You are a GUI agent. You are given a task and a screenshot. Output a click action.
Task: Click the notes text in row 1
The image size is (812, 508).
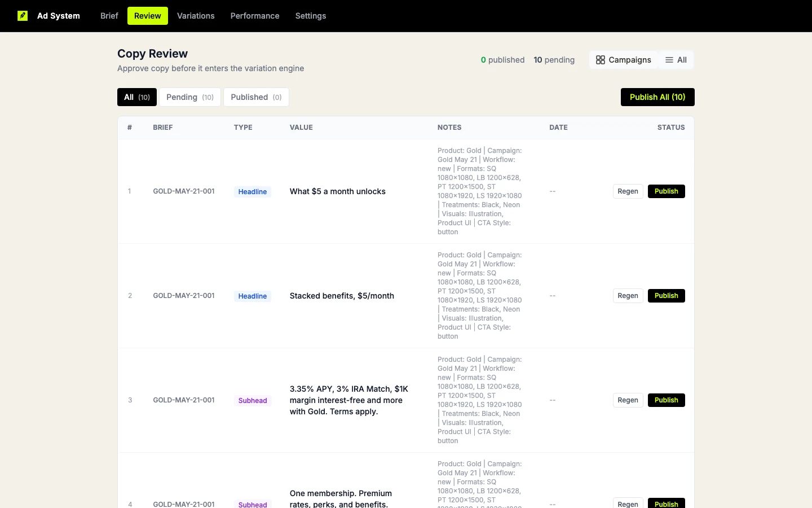480,191
